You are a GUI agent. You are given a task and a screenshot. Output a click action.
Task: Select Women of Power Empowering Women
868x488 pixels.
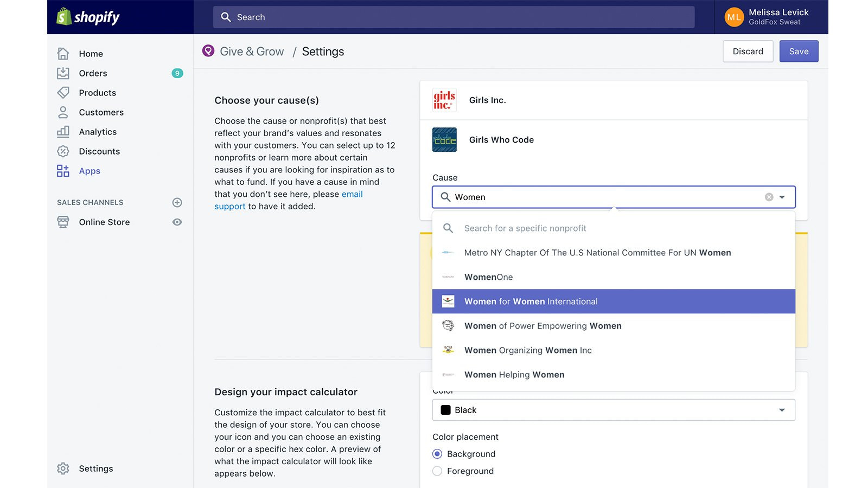tap(614, 326)
